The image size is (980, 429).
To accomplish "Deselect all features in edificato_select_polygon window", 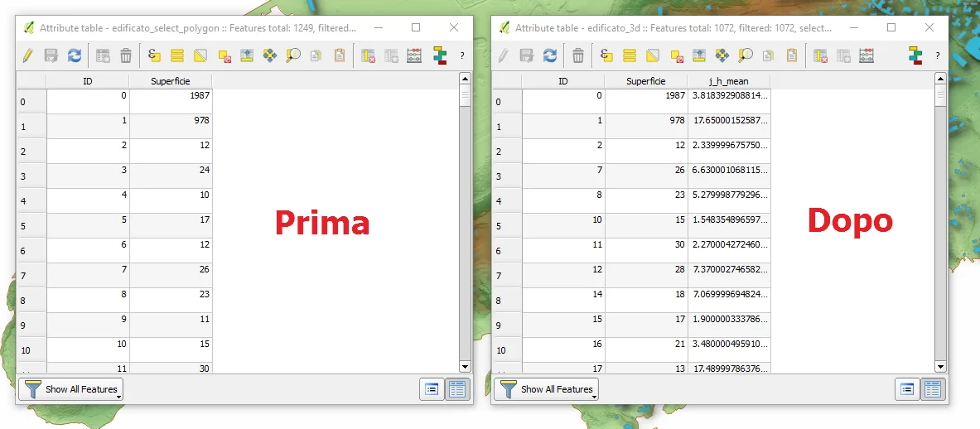I will pos(224,55).
